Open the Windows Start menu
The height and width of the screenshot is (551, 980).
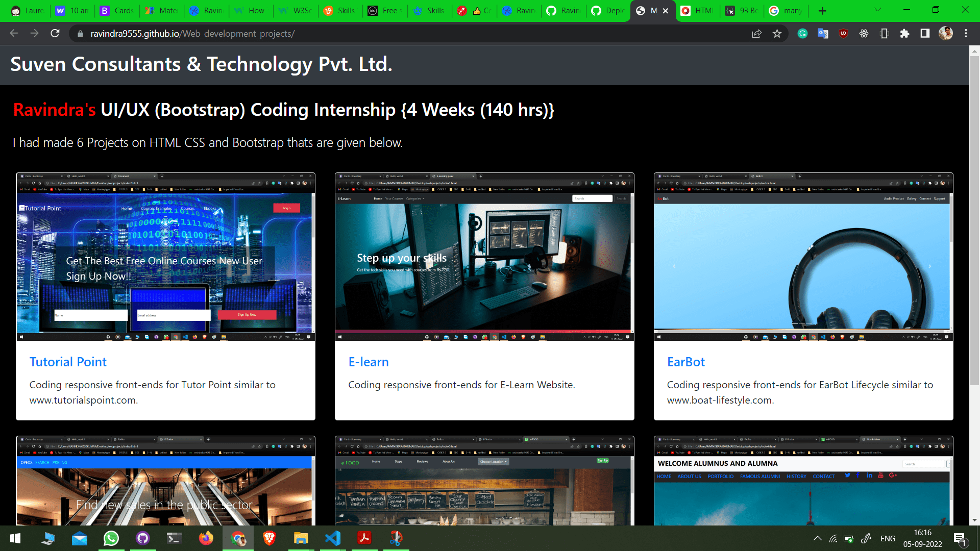pos(15,538)
